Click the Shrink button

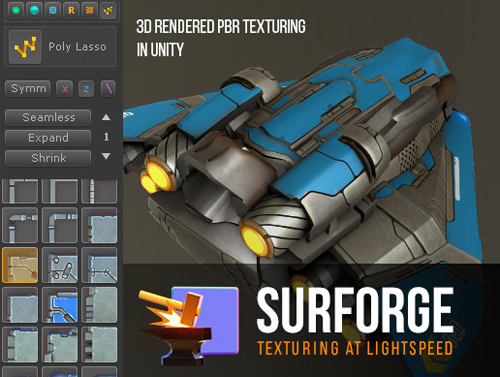click(48, 158)
